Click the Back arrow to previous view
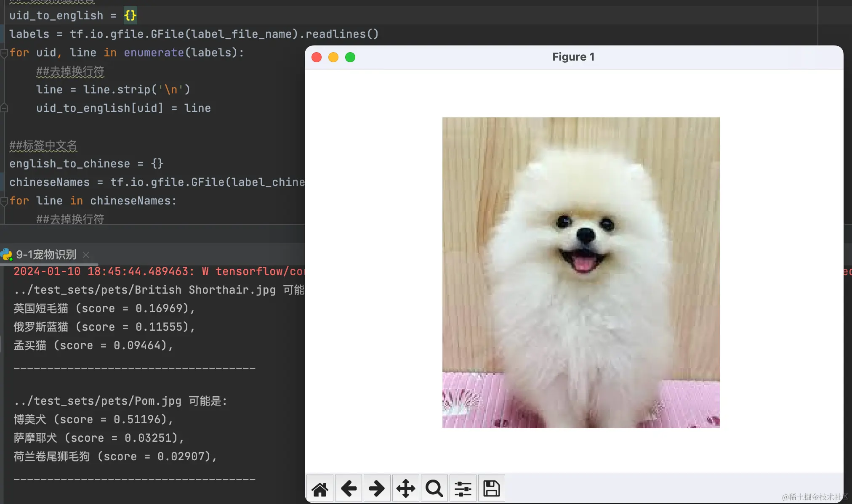Image resolution: width=852 pixels, height=504 pixels. point(349,488)
